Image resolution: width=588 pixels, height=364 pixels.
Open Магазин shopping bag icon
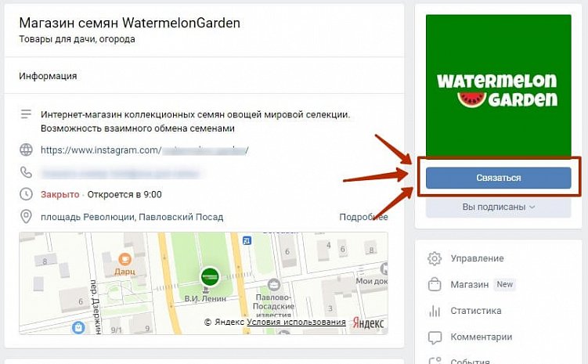pos(435,284)
